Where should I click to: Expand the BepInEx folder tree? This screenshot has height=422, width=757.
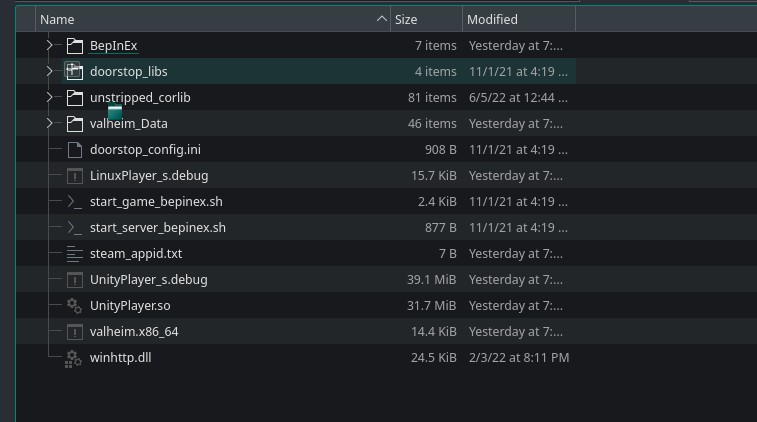(49, 45)
